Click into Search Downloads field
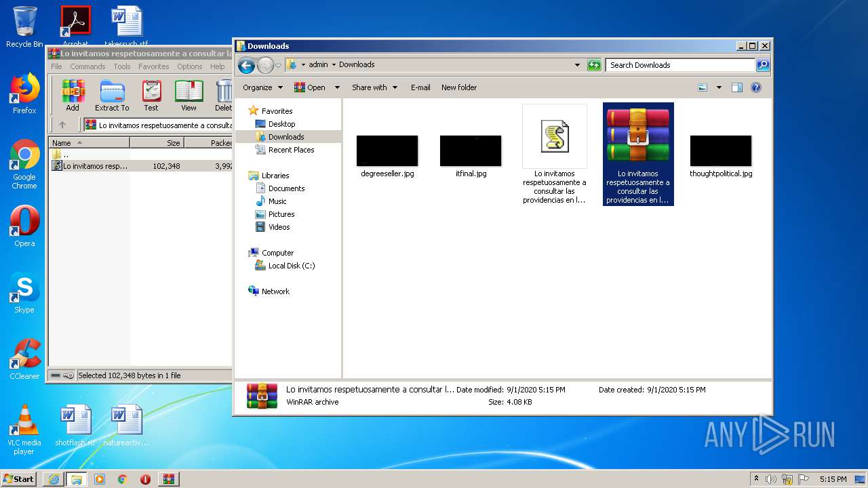 pos(680,65)
